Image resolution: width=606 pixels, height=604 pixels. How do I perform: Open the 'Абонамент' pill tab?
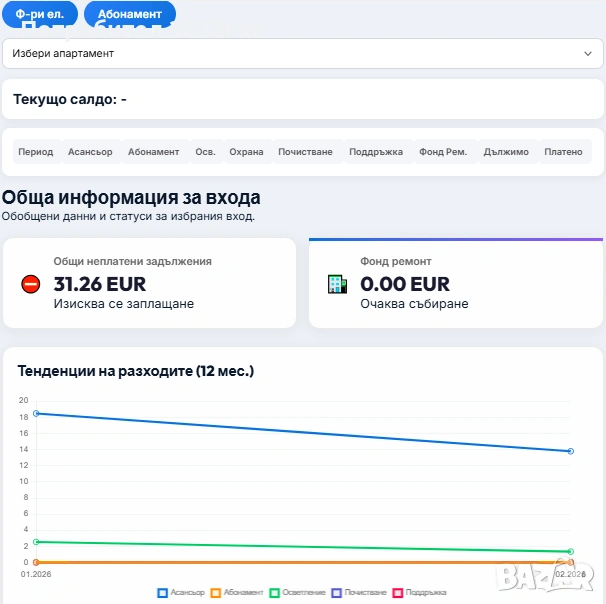(x=129, y=14)
